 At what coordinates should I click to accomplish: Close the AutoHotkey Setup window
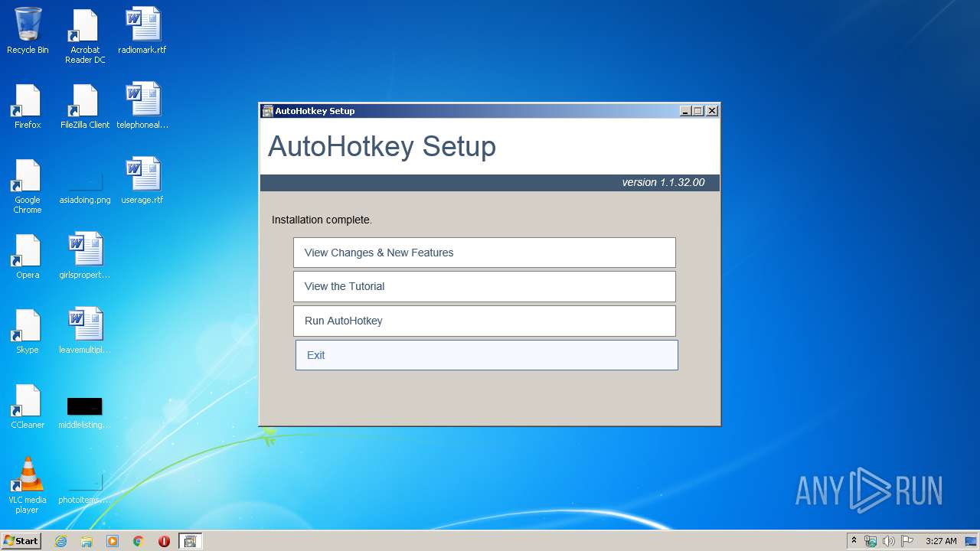[x=712, y=111]
